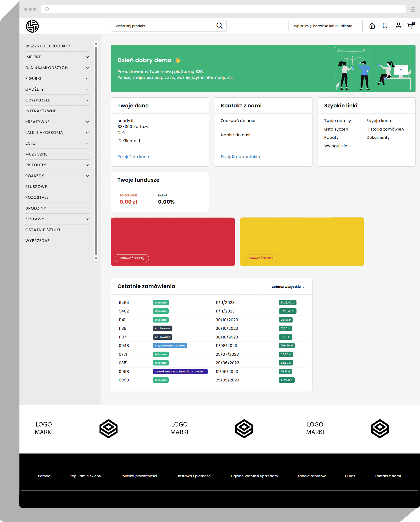The width and height of the screenshot is (420, 522).
Task: Expand the POJAZDY category chevron
Action: coord(87,176)
